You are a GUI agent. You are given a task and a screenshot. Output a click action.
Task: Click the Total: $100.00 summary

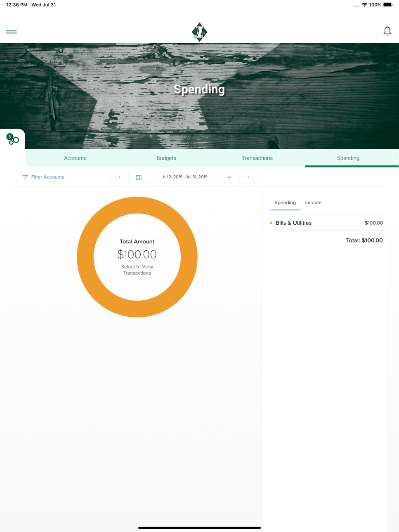(x=364, y=240)
